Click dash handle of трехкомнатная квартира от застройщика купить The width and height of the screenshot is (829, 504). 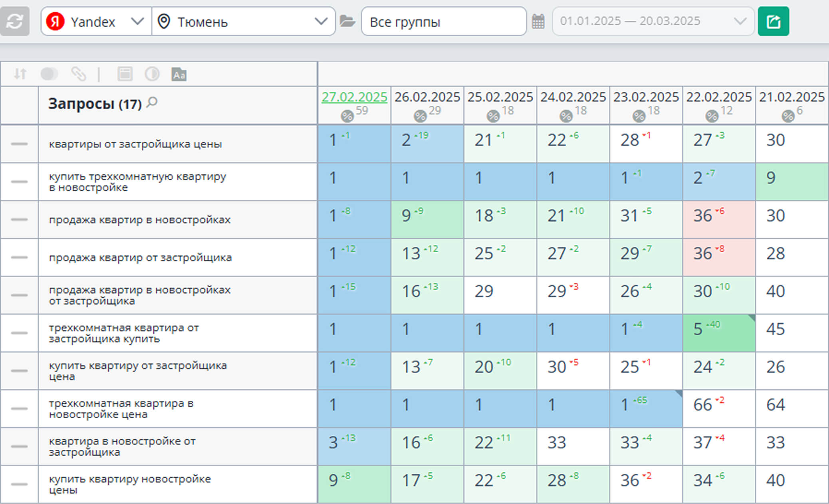click(19, 333)
